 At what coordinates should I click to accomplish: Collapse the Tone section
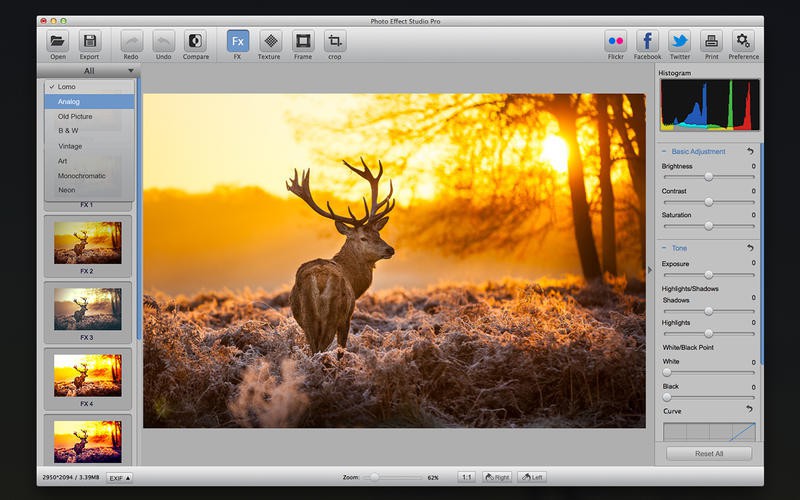coord(664,248)
